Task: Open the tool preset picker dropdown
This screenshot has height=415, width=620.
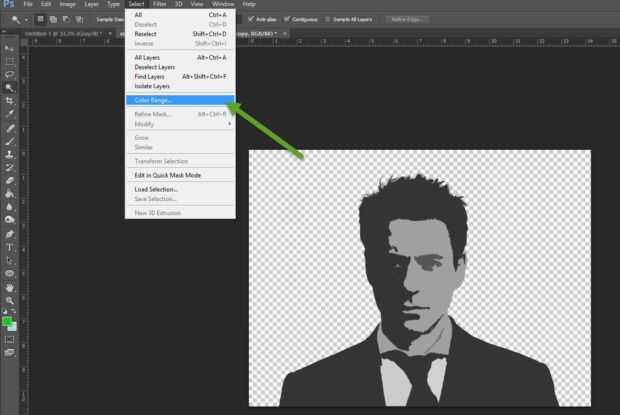Action: pyautogui.click(x=21, y=18)
